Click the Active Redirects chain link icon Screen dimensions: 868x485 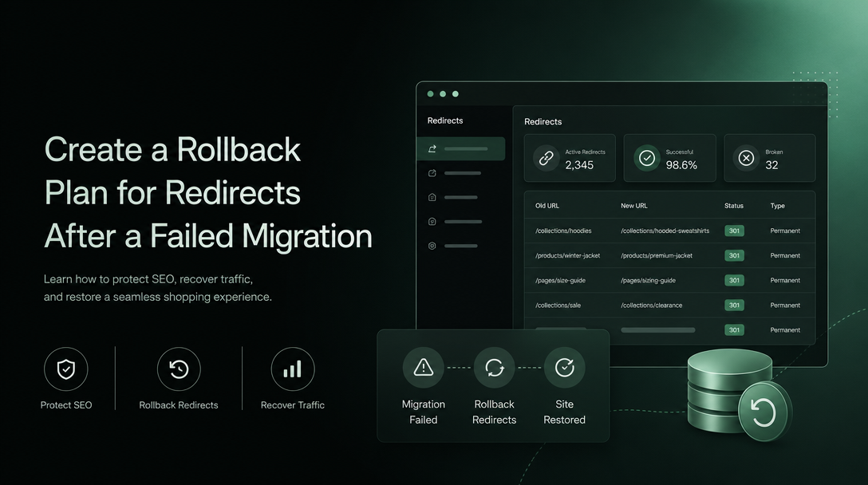pos(546,159)
